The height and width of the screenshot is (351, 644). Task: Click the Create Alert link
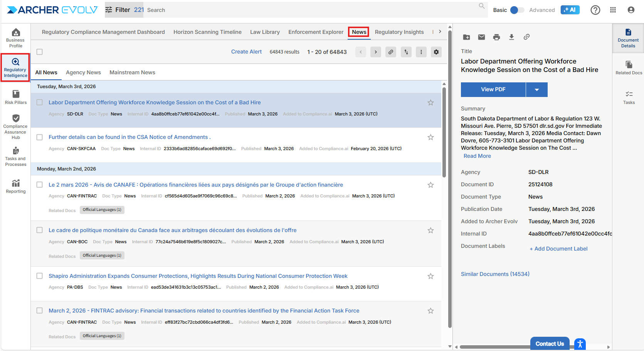tap(246, 52)
